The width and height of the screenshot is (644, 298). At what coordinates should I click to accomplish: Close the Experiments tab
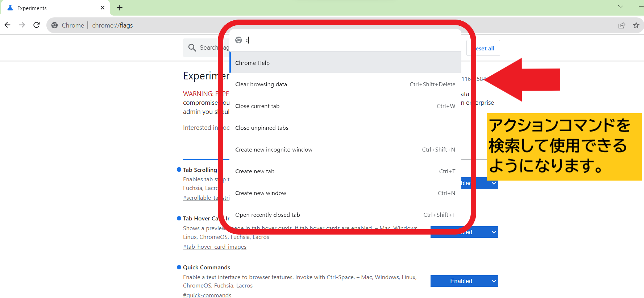point(103,8)
